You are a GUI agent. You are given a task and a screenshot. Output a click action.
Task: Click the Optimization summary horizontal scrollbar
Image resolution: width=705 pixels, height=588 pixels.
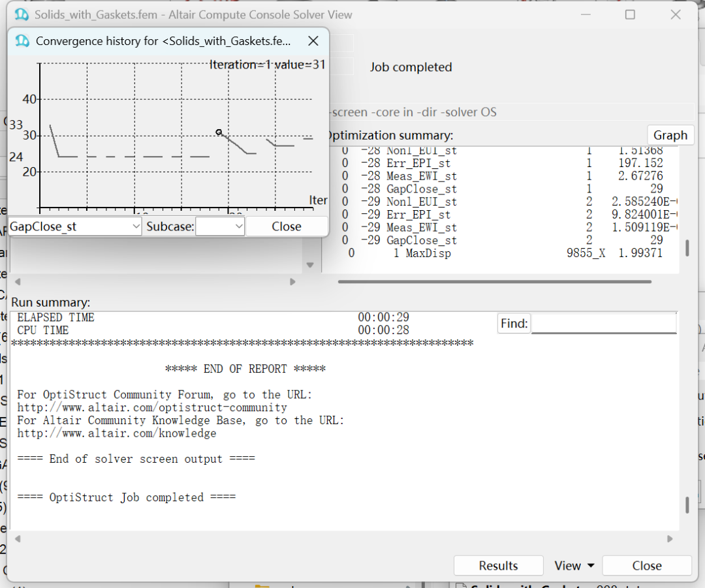(495, 282)
